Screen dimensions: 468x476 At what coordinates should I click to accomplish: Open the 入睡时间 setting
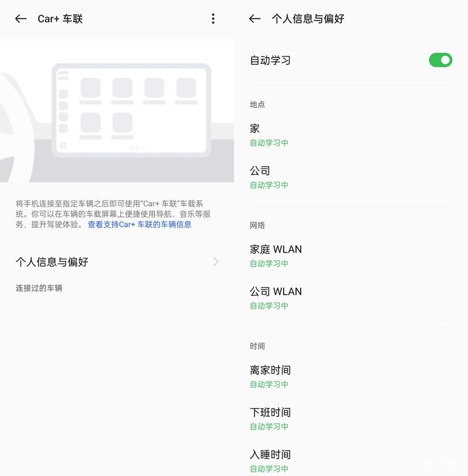tap(351, 461)
